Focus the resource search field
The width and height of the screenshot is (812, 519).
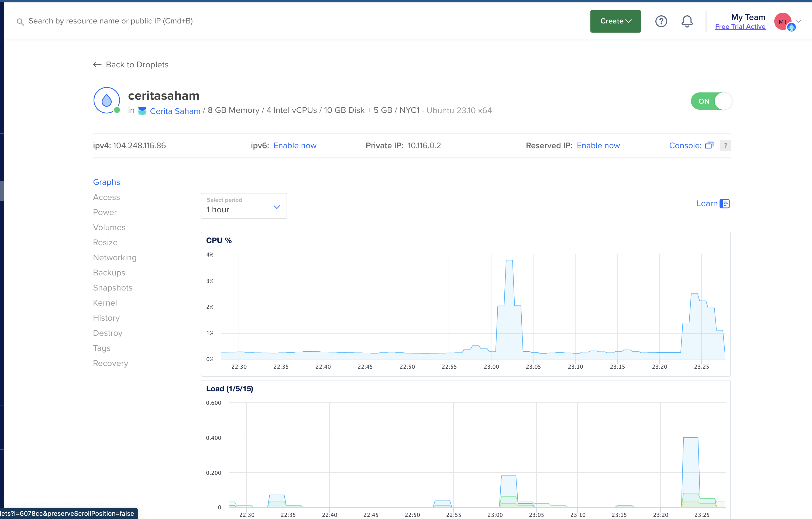pos(111,21)
